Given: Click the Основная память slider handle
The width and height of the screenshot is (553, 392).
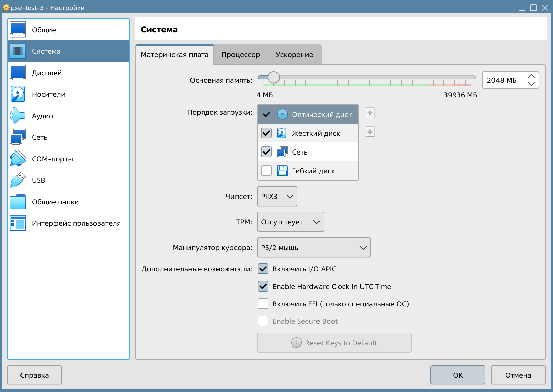Looking at the screenshot, I should point(274,77).
